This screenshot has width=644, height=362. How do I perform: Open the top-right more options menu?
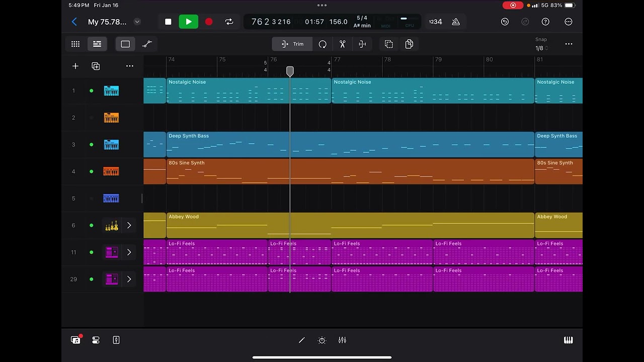coord(569,22)
